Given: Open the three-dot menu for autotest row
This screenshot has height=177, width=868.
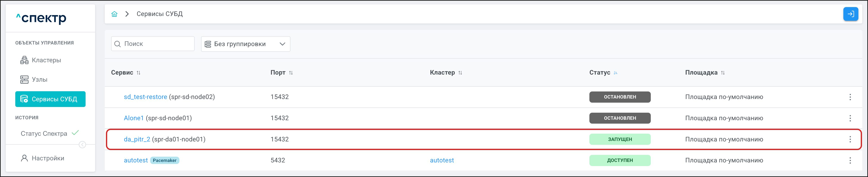Looking at the screenshot, I should 850,161.
